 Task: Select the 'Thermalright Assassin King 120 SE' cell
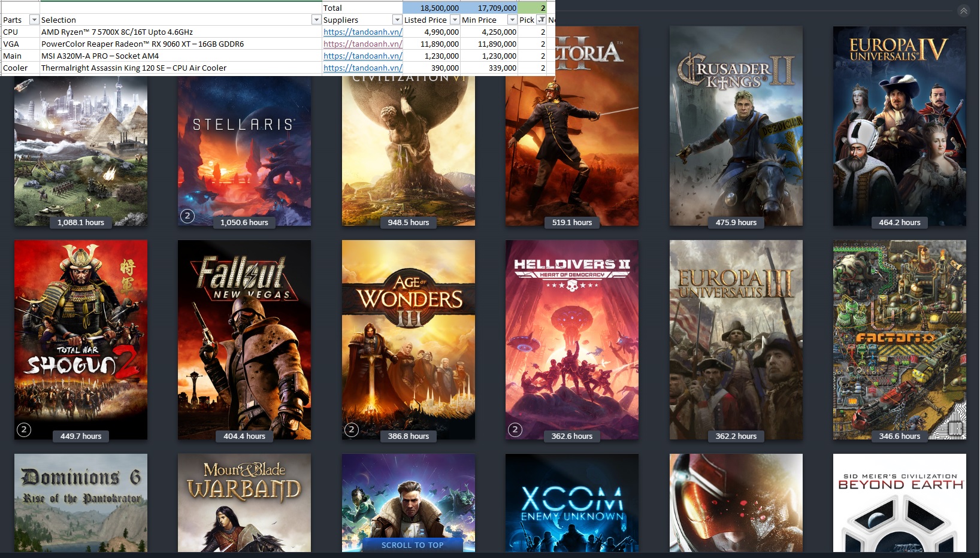click(180, 68)
